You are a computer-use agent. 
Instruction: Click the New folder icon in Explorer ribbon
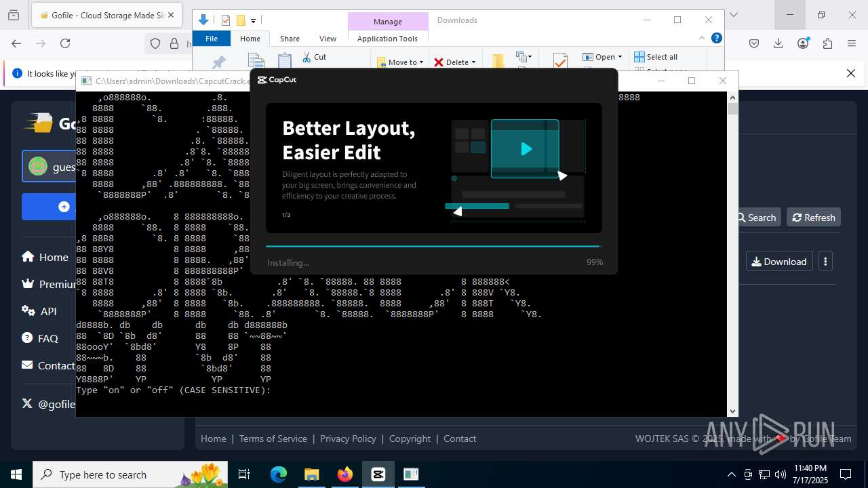click(x=498, y=62)
